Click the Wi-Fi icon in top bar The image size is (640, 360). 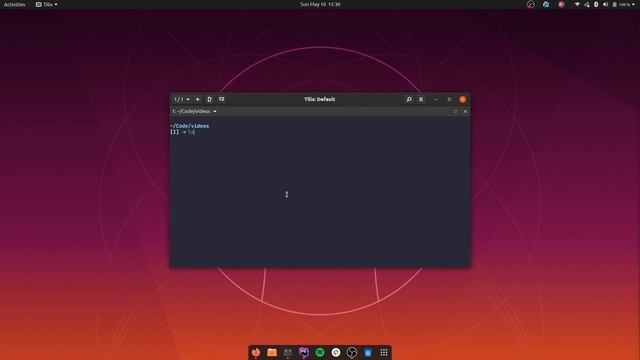577,4
